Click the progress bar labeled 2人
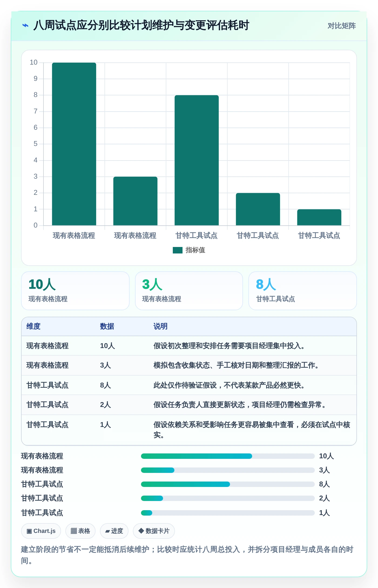 228,498
